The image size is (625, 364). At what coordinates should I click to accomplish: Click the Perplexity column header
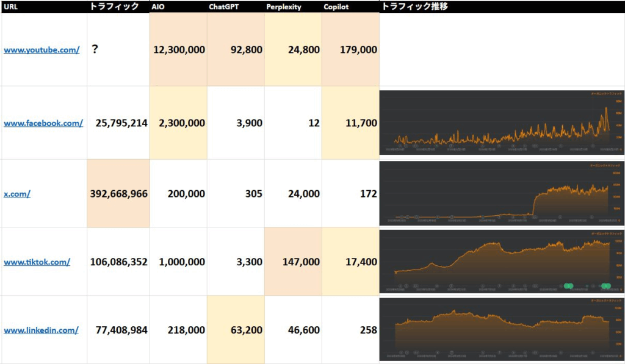coord(284,7)
